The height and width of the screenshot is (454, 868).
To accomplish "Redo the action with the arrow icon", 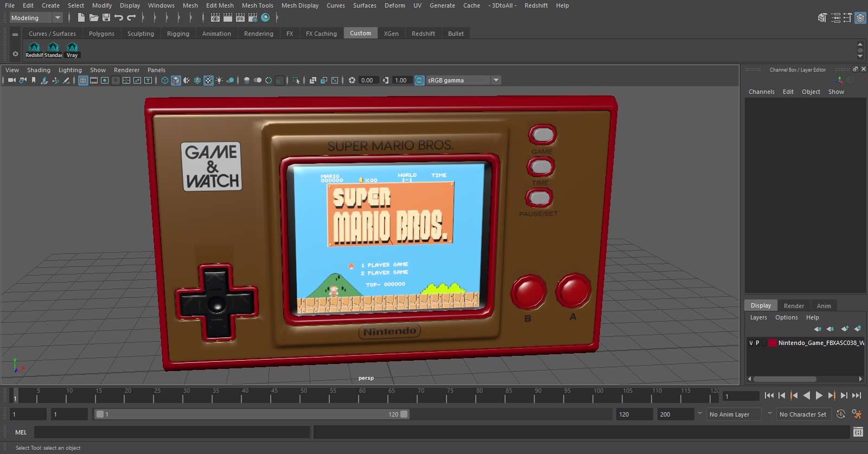I will point(131,17).
